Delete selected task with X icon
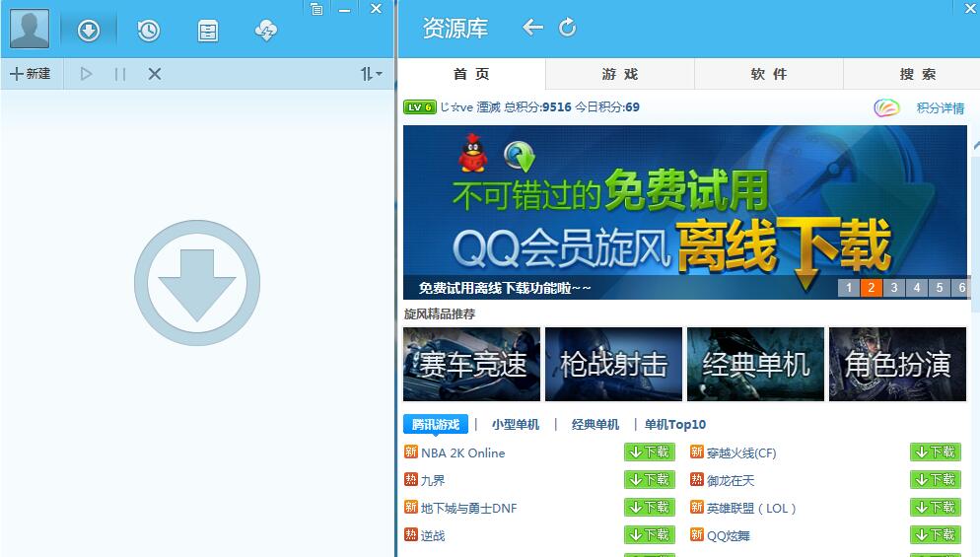980x557 pixels. coord(155,74)
